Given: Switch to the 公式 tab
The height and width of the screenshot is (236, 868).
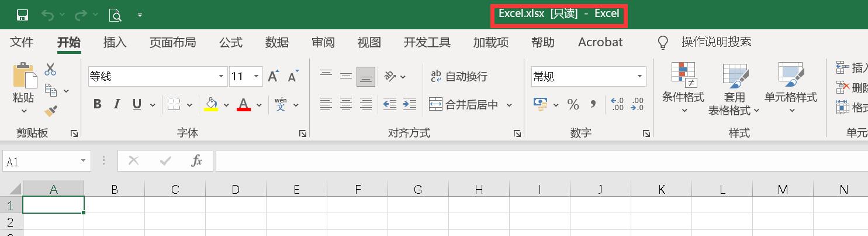Looking at the screenshot, I should (x=230, y=42).
